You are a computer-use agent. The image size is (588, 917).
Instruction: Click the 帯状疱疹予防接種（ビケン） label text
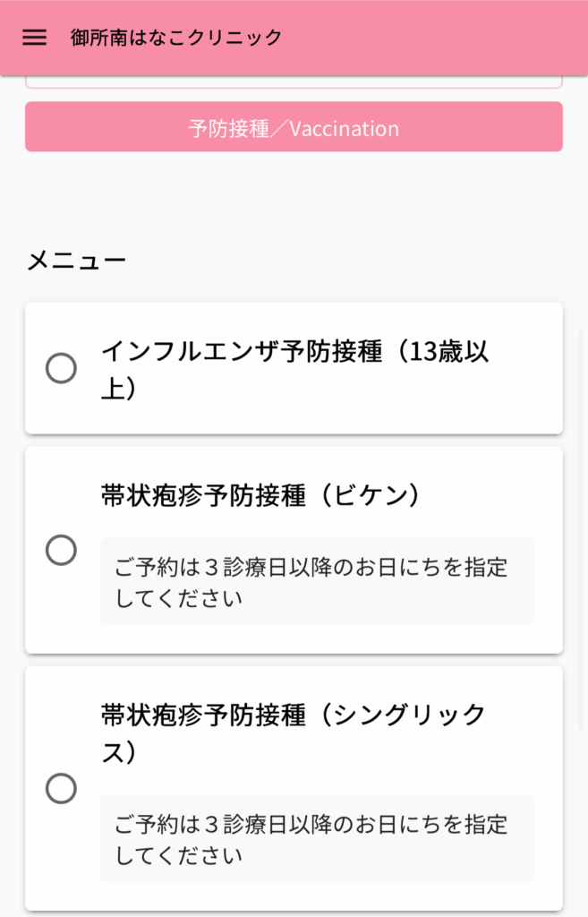point(260,495)
